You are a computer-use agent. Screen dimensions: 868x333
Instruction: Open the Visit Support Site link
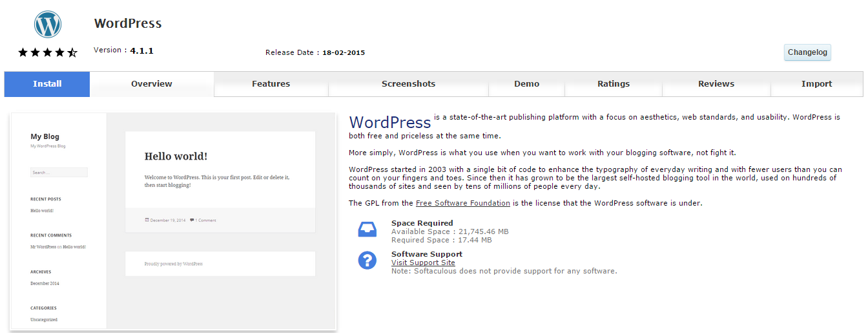tap(423, 263)
